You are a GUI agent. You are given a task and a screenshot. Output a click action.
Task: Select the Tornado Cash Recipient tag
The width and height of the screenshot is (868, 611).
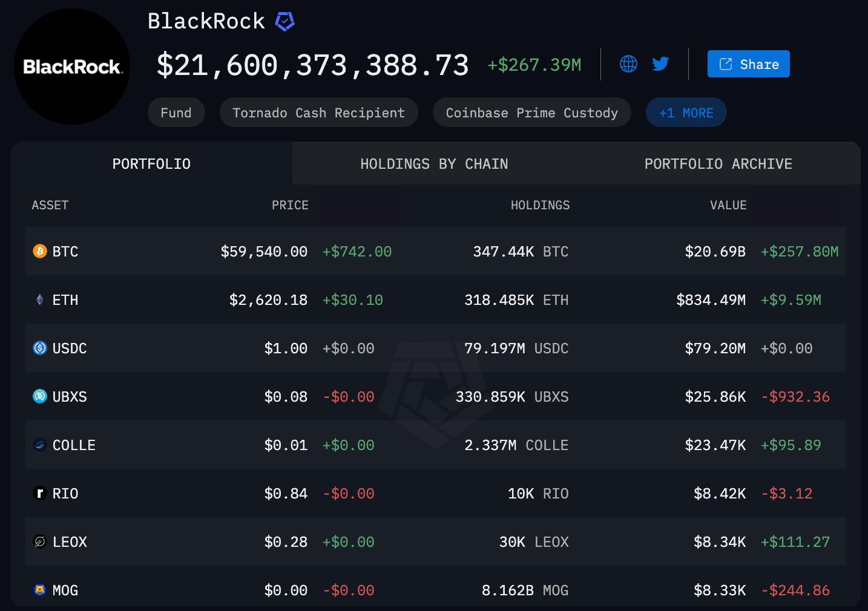click(x=318, y=113)
